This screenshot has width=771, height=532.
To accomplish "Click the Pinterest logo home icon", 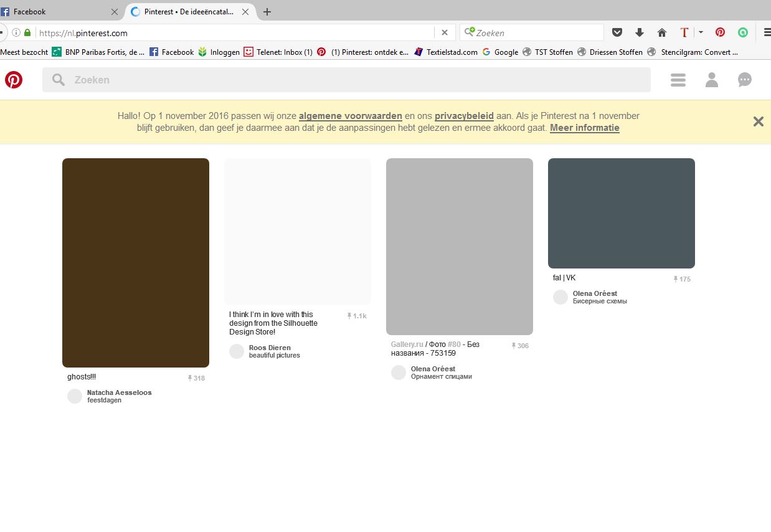I will point(14,80).
